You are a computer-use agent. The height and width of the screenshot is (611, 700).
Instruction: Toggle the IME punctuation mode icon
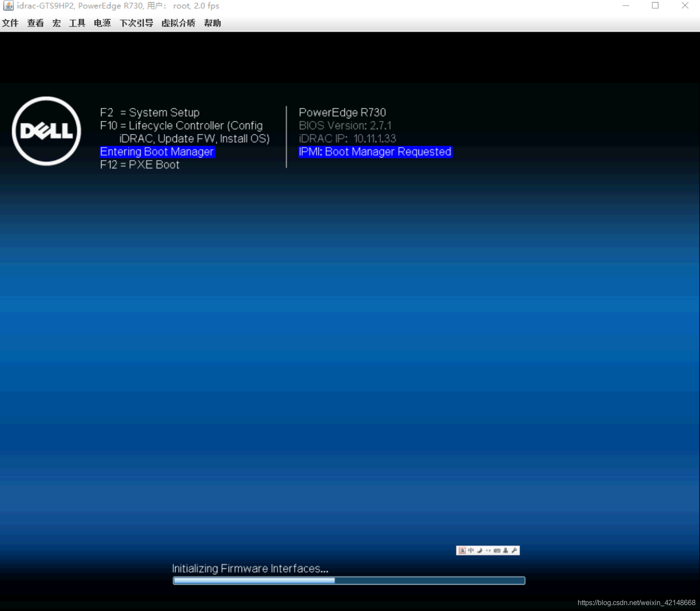point(488,550)
